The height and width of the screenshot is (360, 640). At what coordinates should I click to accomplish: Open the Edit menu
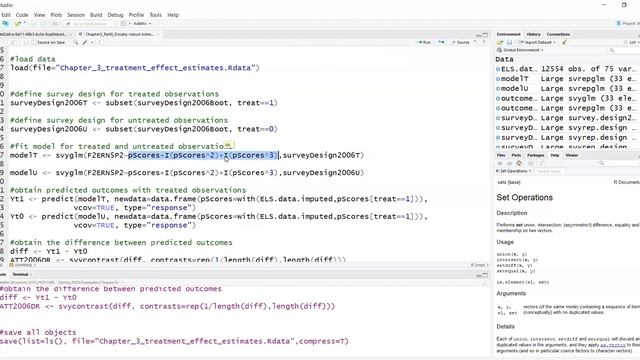pyautogui.click(x=6, y=15)
